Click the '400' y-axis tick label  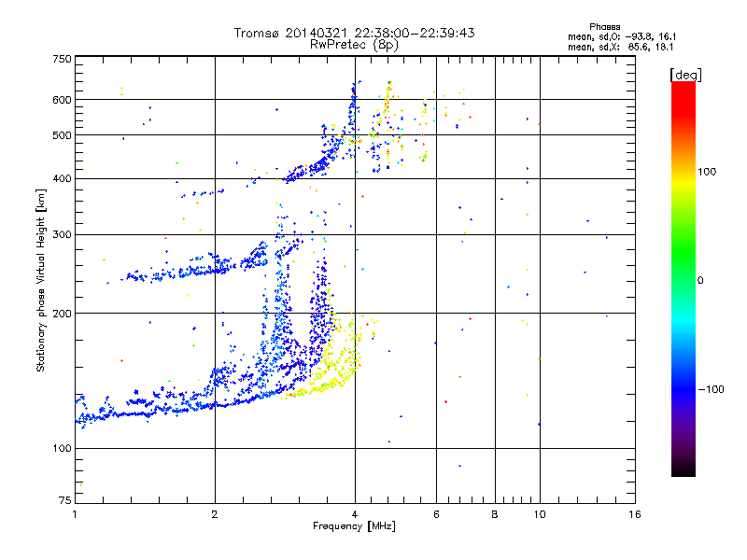[62, 179]
